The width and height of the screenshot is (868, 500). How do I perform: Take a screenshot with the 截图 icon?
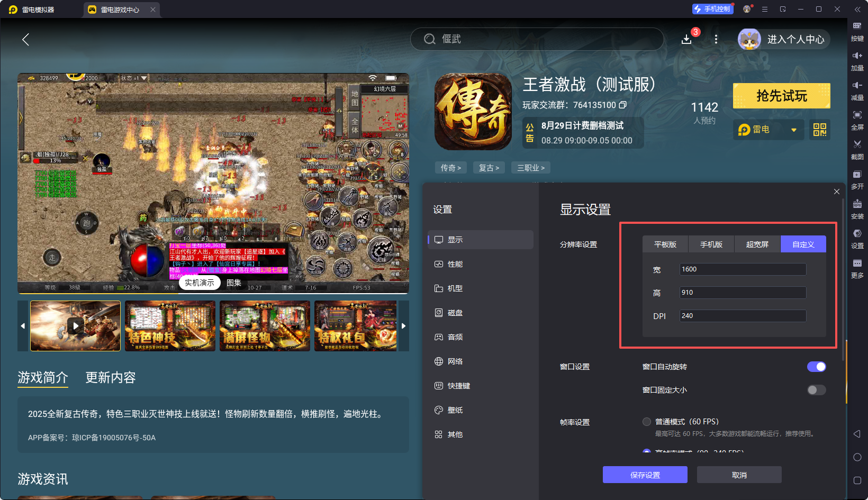857,144
